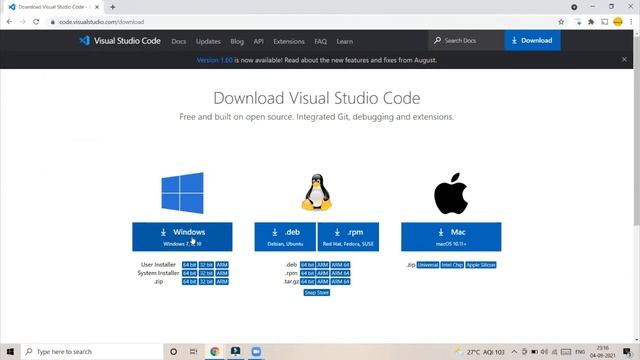Select Mac .zip Universal
Image resolution: width=640 pixels, height=360 pixels.
[428, 265]
